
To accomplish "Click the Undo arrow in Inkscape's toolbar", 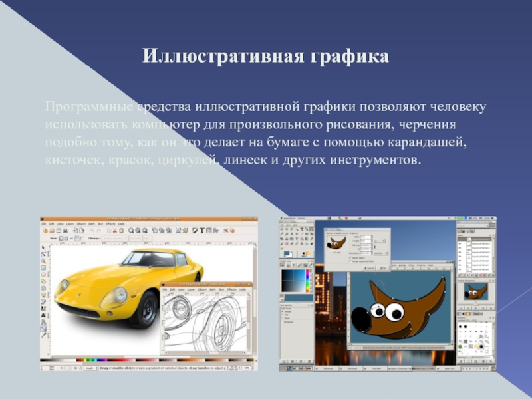I will point(92,231).
